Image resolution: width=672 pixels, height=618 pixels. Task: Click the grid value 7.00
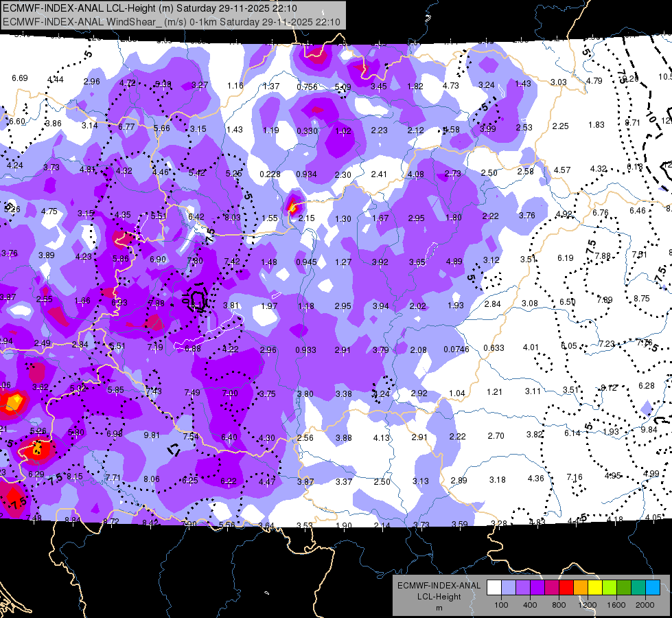pyautogui.click(x=230, y=393)
